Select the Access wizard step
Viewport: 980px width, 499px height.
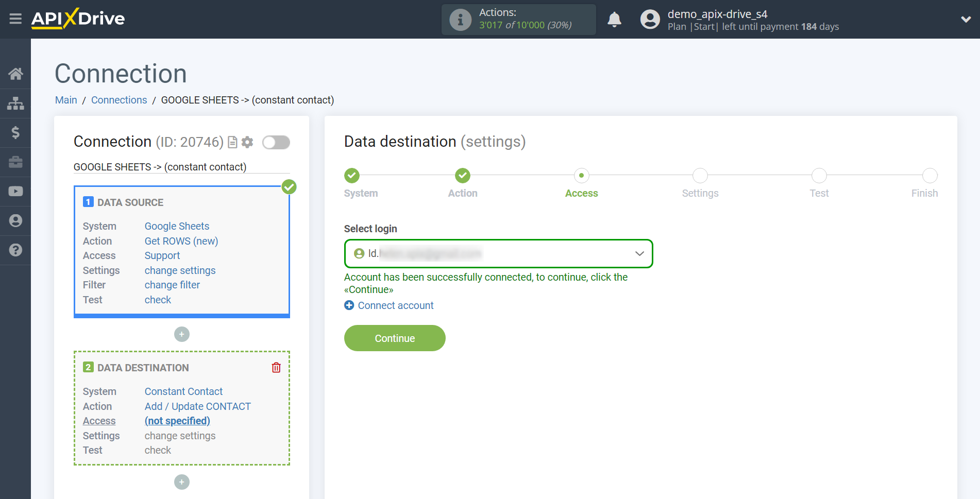pos(581,176)
